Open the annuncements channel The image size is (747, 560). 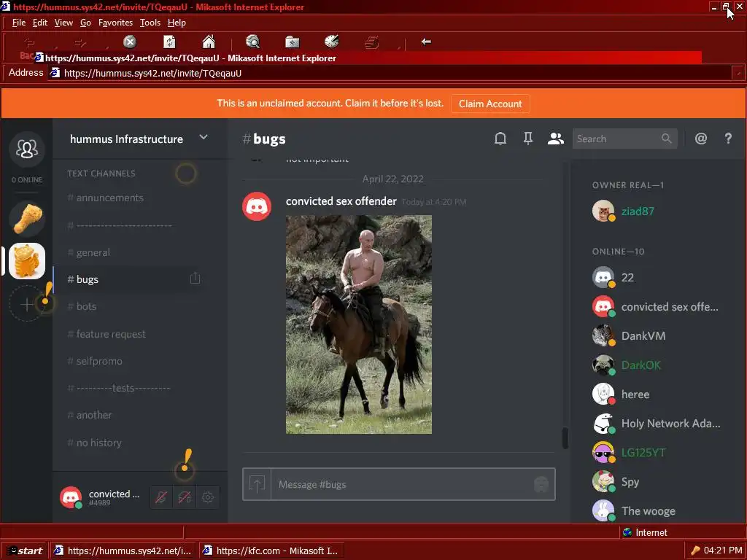tap(128, 198)
